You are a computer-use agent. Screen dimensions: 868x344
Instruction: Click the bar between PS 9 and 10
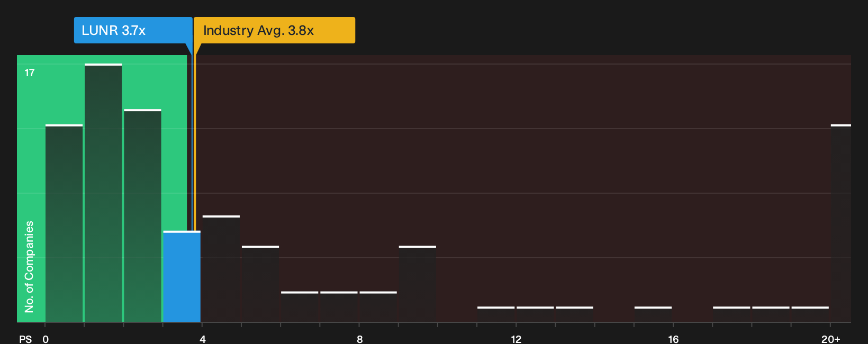tap(418, 284)
